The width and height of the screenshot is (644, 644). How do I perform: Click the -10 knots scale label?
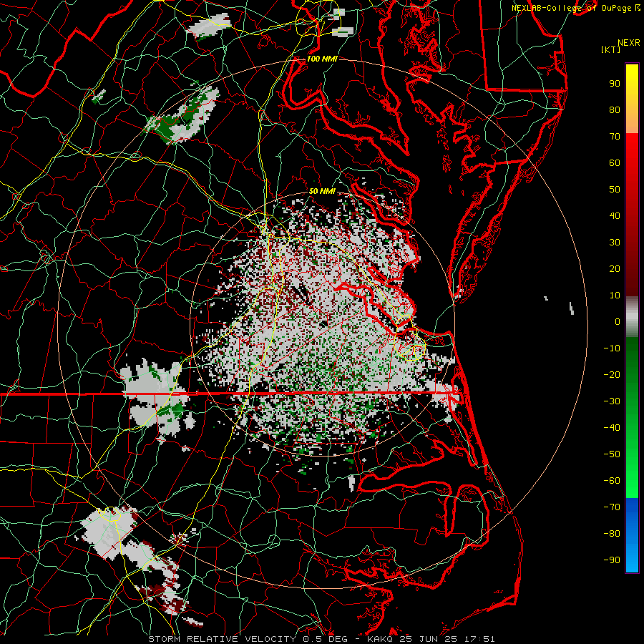(612, 348)
